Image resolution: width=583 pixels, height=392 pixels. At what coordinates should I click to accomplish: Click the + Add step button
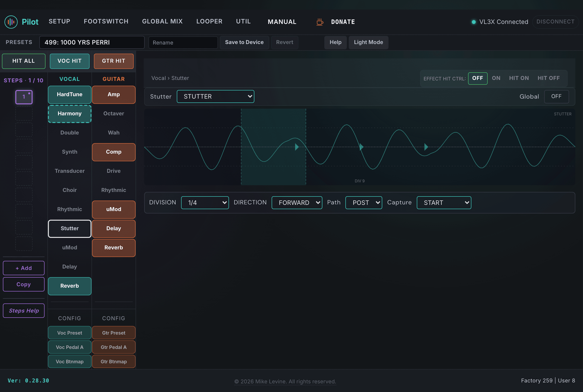pos(23,268)
